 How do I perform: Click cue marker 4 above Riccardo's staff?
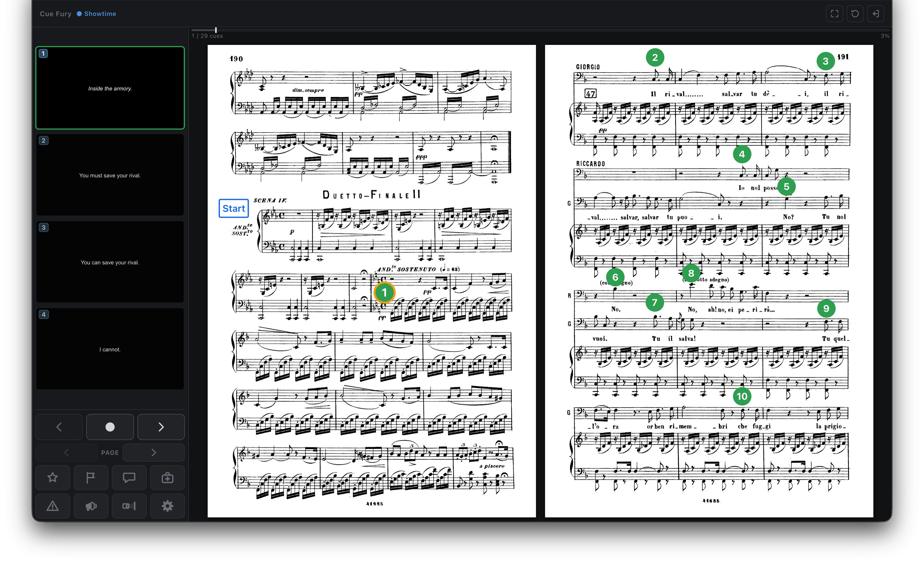pyautogui.click(x=742, y=154)
